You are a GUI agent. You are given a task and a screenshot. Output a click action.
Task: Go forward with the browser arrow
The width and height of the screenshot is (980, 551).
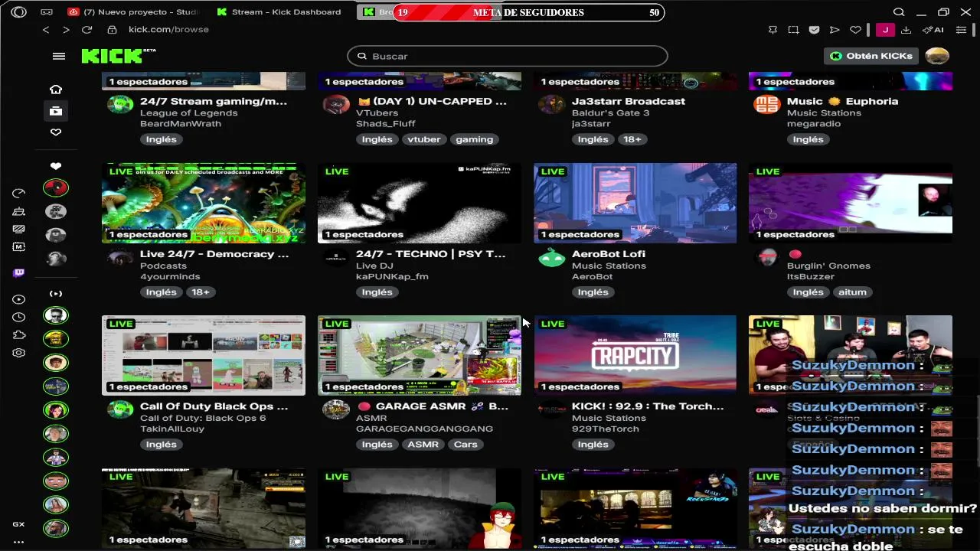pyautogui.click(x=66, y=30)
